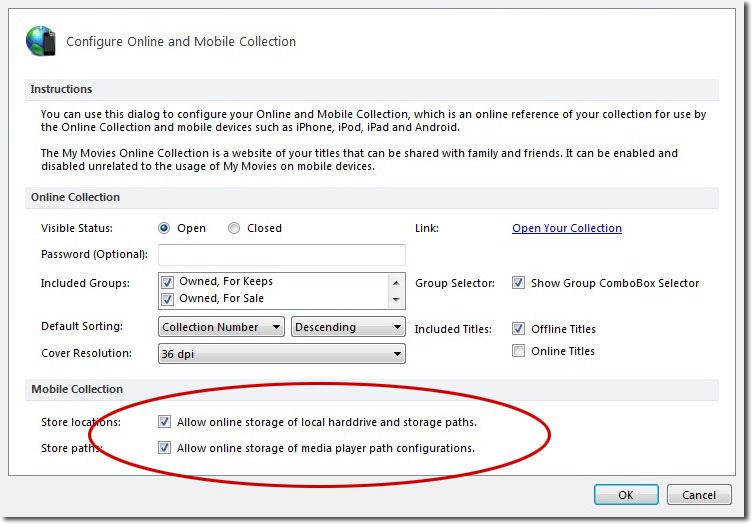Select the Closed visibility radio button
Viewport: 754px width, 527px height.
[x=234, y=228]
